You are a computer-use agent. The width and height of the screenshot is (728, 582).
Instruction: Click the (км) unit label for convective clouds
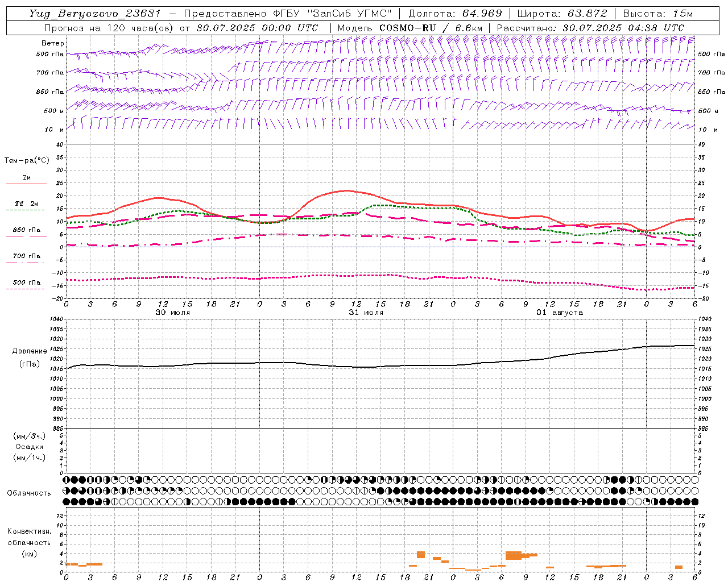click(x=29, y=554)
